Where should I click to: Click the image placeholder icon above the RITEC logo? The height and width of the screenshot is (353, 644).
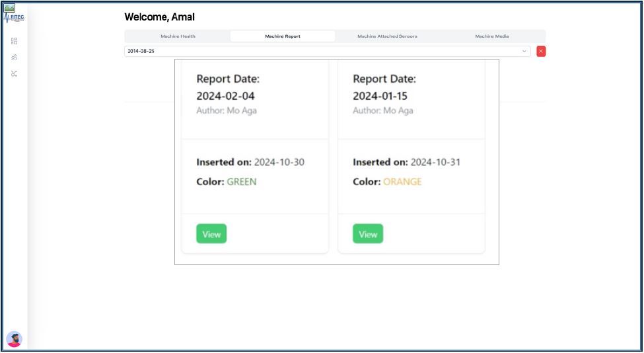(9, 8)
